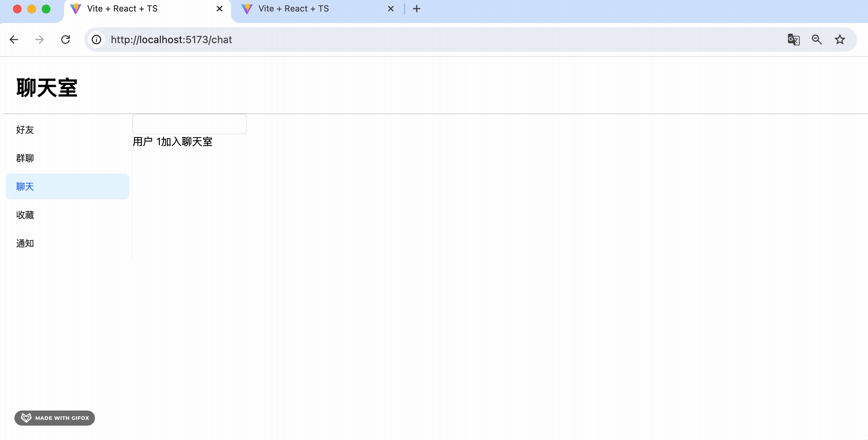Viewport: 868px width, 440px height.
Task: Open the site information icon
Action: coord(96,40)
